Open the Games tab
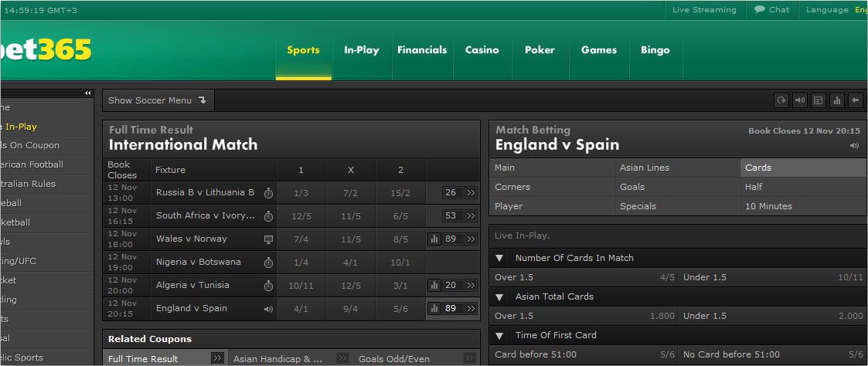 pos(599,50)
